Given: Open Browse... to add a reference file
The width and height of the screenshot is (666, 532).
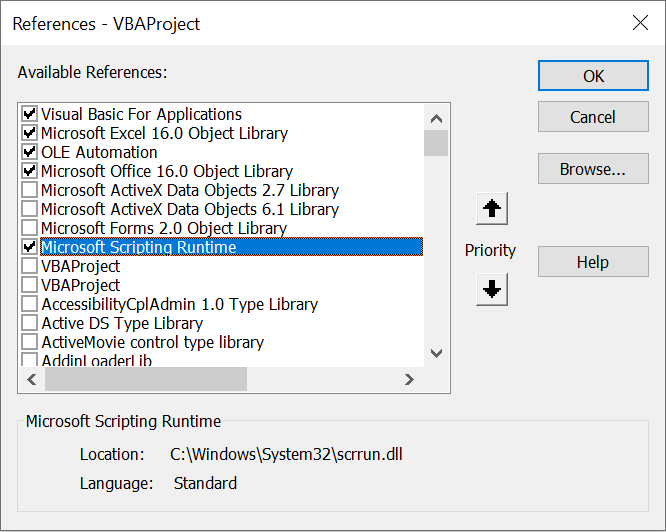Looking at the screenshot, I should (593, 169).
